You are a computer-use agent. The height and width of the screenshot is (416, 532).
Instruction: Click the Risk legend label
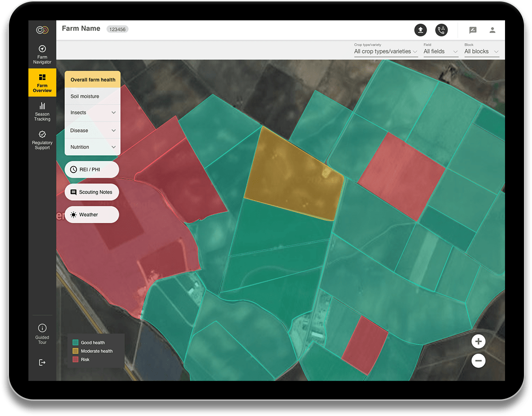click(x=85, y=360)
